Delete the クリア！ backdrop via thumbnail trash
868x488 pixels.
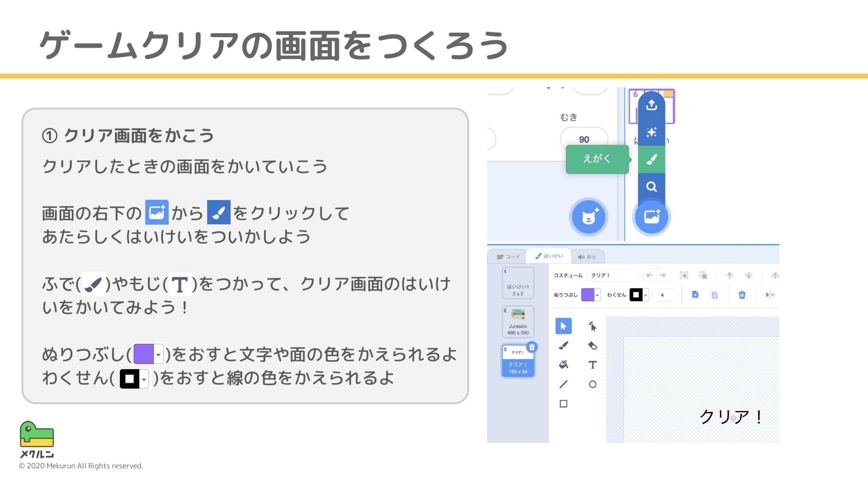pyautogui.click(x=532, y=347)
